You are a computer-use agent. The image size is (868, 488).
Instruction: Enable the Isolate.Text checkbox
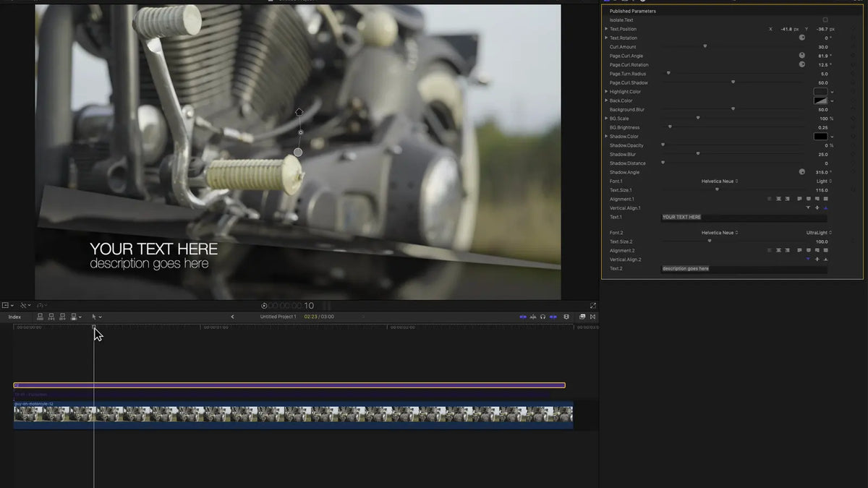(825, 20)
